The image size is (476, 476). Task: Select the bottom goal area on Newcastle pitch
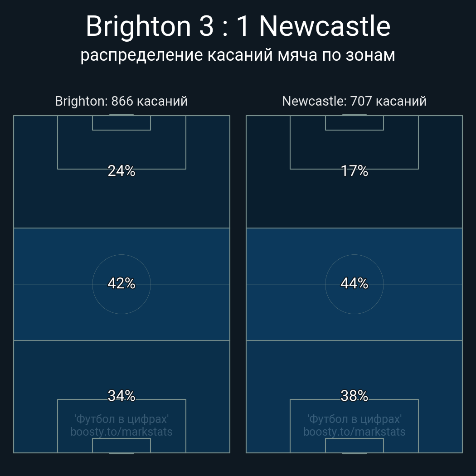tap(354, 446)
